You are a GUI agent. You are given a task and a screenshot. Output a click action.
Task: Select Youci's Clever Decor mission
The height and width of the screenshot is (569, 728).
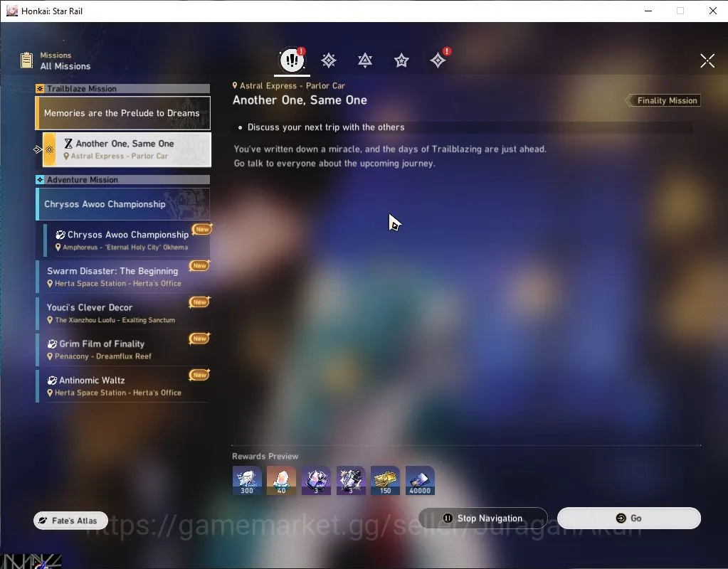[x=123, y=313]
